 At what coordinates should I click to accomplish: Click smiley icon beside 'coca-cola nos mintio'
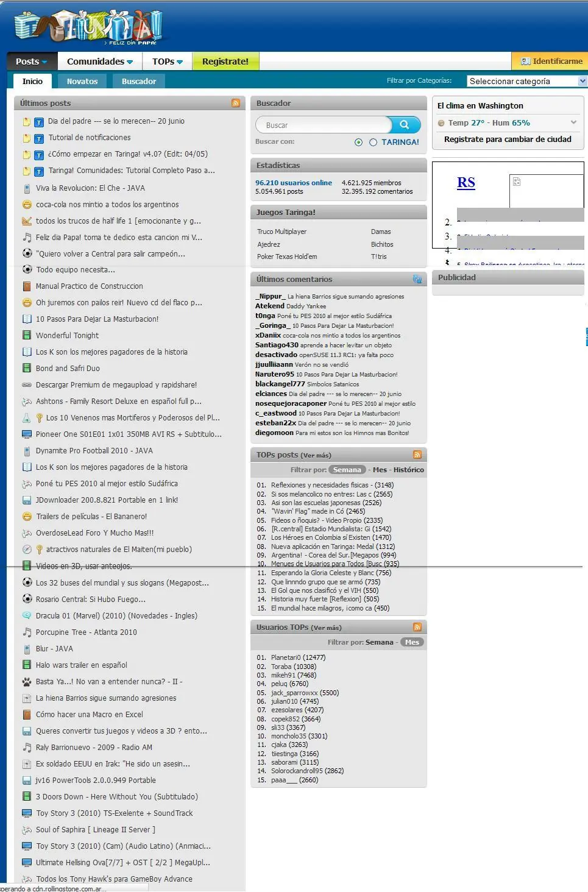point(27,205)
